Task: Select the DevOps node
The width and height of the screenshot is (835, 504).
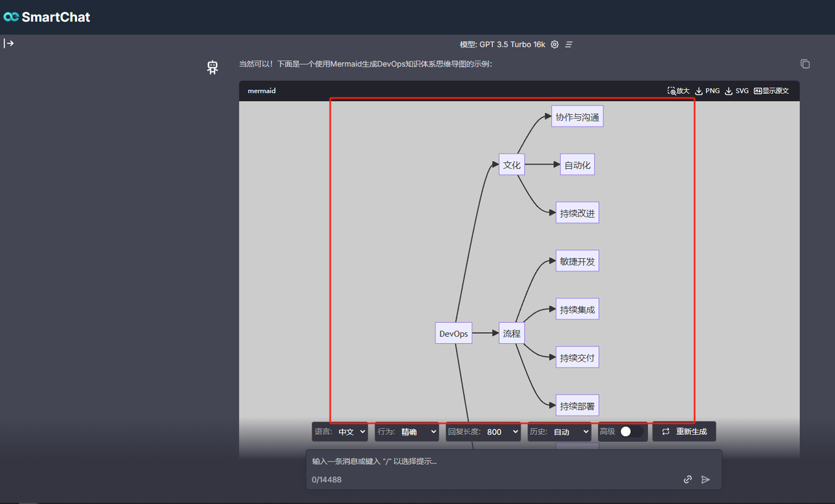Action: (453, 333)
